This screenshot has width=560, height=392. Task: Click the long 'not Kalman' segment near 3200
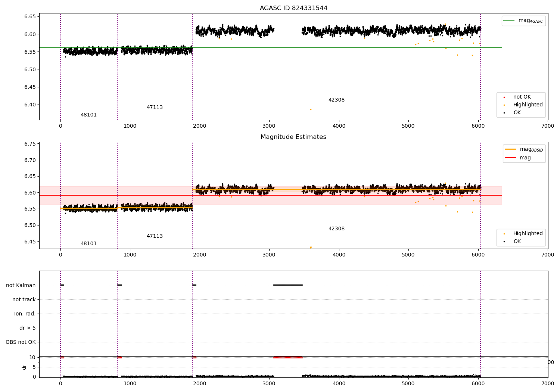click(x=288, y=285)
